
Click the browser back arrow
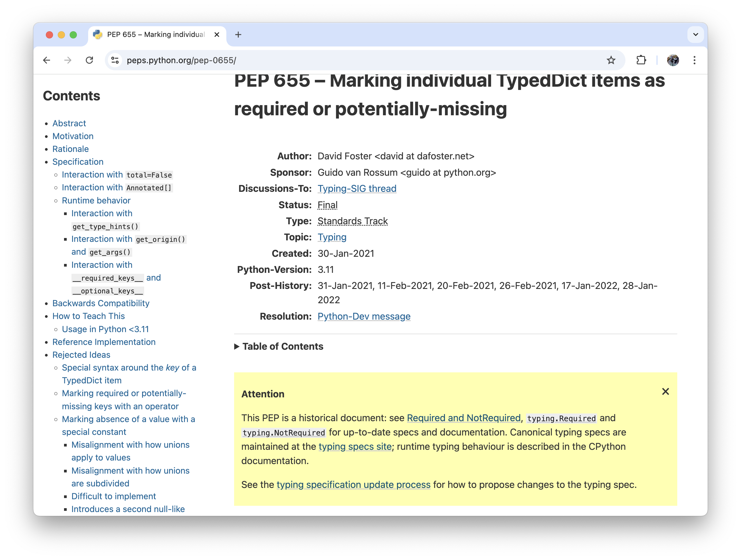pyautogui.click(x=46, y=60)
